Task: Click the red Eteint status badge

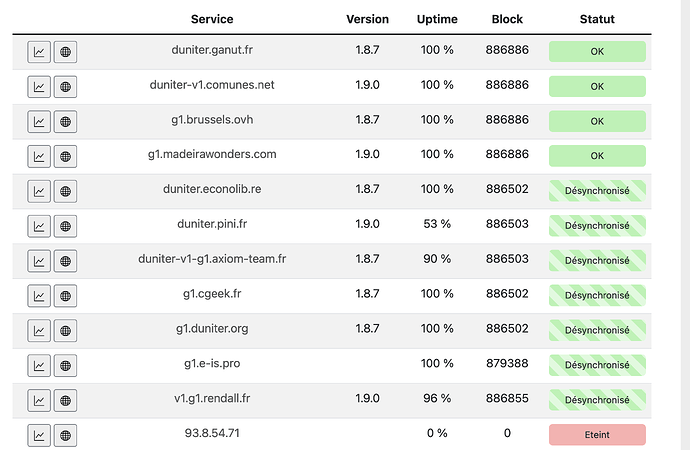Action: tap(597, 434)
